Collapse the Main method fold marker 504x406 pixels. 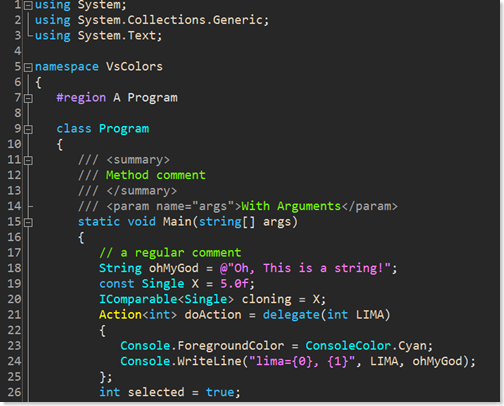coord(29,222)
